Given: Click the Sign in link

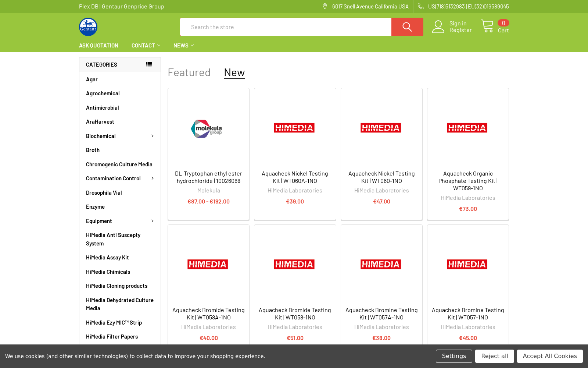Looking at the screenshot, I should [458, 24].
